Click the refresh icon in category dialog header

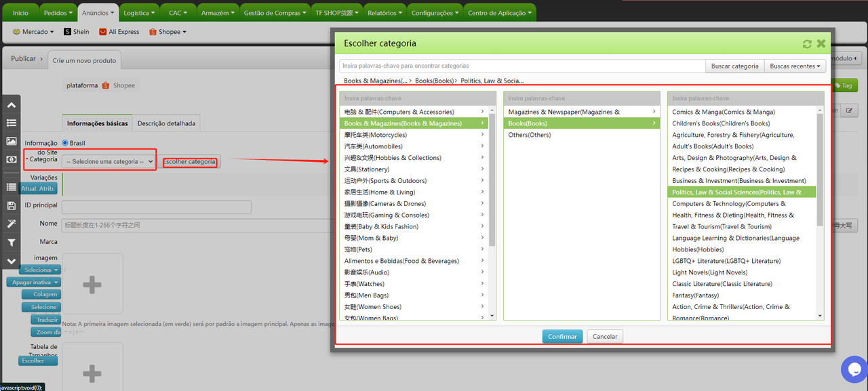(x=807, y=43)
